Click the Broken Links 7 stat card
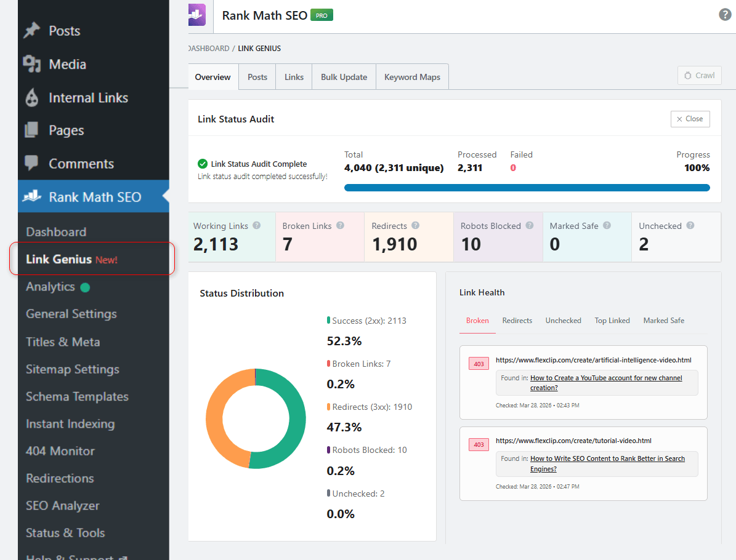Image resolution: width=736 pixels, height=560 pixels. pyautogui.click(x=320, y=237)
